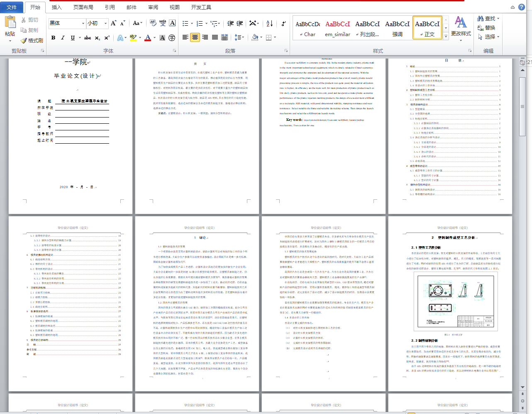Open the File (文件) tab

[12, 7]
